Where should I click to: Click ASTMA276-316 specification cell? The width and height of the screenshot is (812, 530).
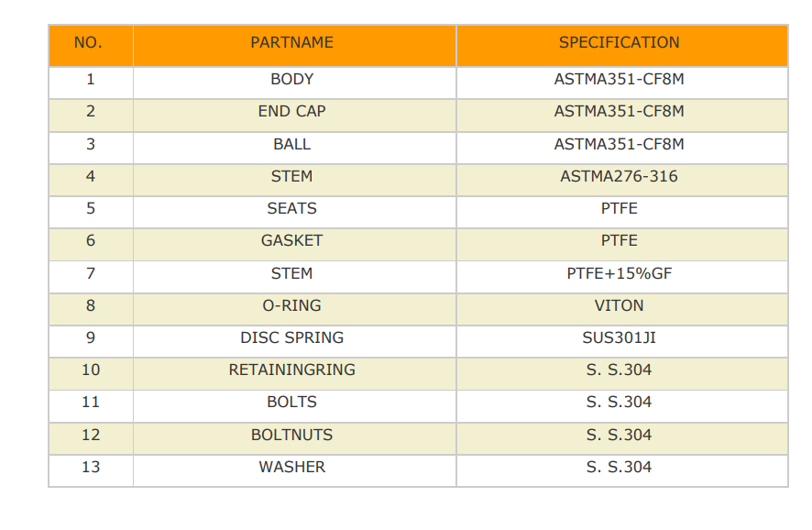pyautogui.click(x=622, y=180)
